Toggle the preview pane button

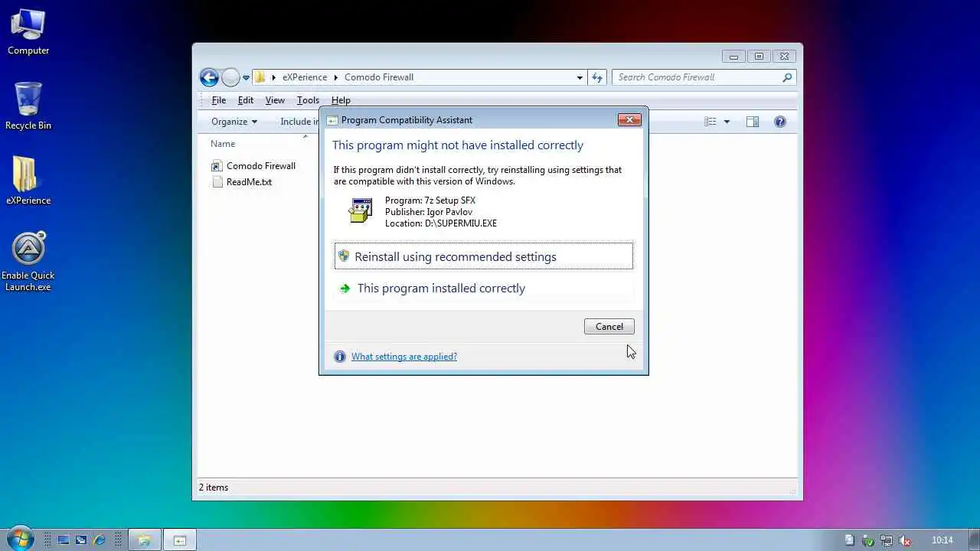click(x=753, y=122)
